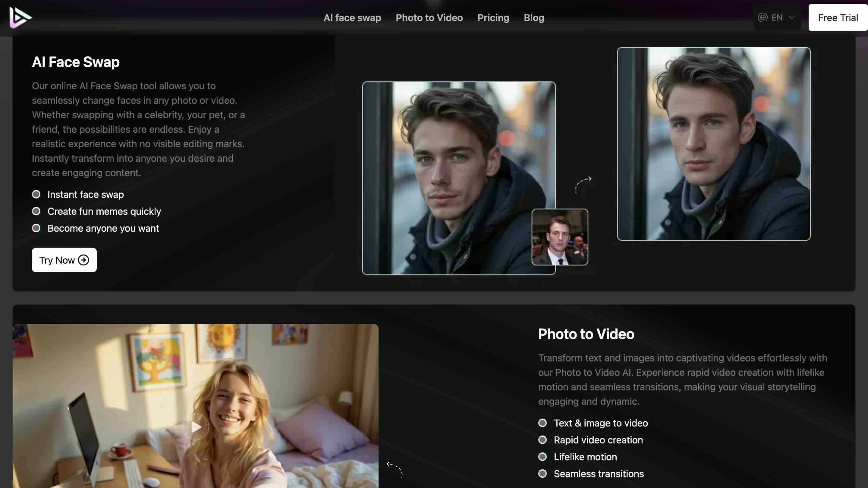The height and width of the screenshot is (488, 868).
Task: Select the bullet marker beside Become anyone you want
Action: tap(36, 228)
